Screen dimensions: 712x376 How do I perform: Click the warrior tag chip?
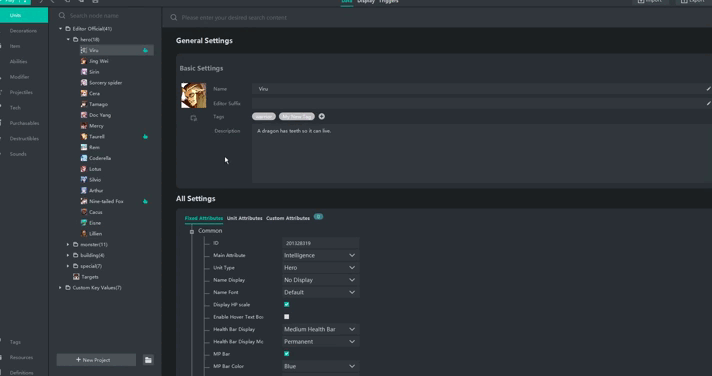point(264,117)
